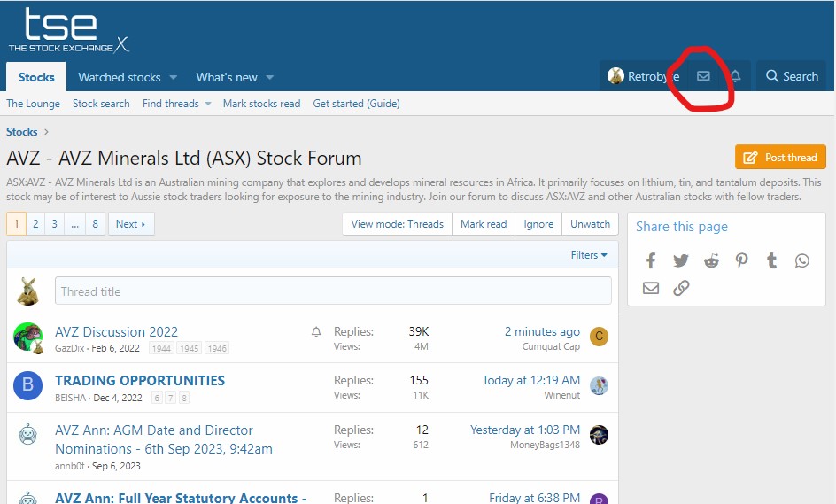Click Stocks breadcrumb link
The image size is (836, 504).
click(22, 132)
